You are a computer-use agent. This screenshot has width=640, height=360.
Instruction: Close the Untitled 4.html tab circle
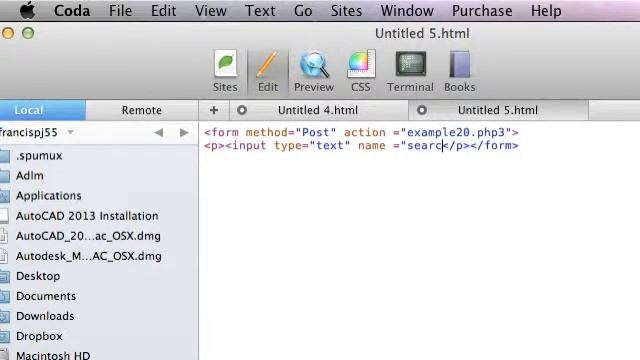coord(242,110)
